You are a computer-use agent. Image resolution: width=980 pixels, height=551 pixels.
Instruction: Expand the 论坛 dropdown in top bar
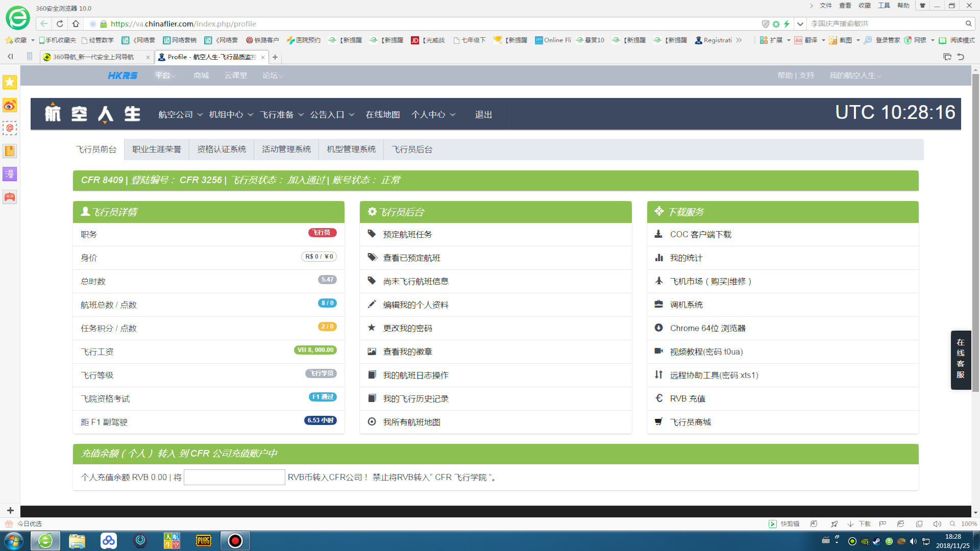[x=273, y=76]
